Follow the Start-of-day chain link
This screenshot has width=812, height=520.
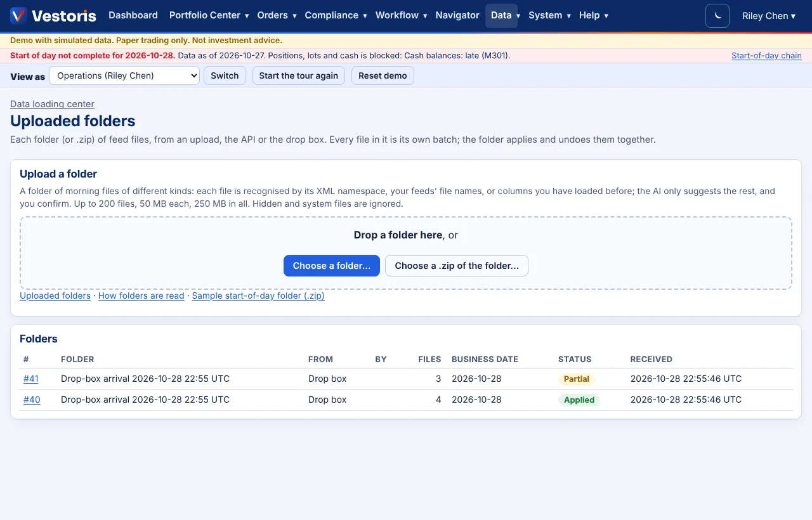click(x=766, y=56)
